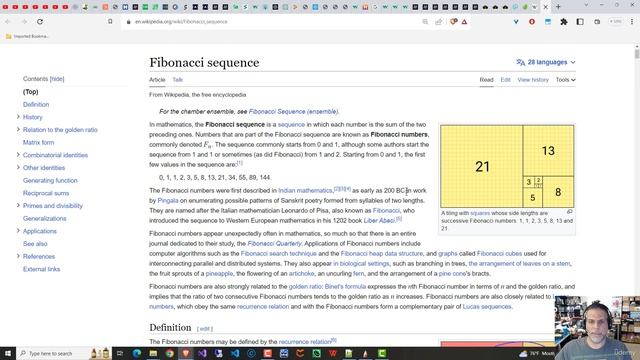Click the red circular extension icon

532,22
